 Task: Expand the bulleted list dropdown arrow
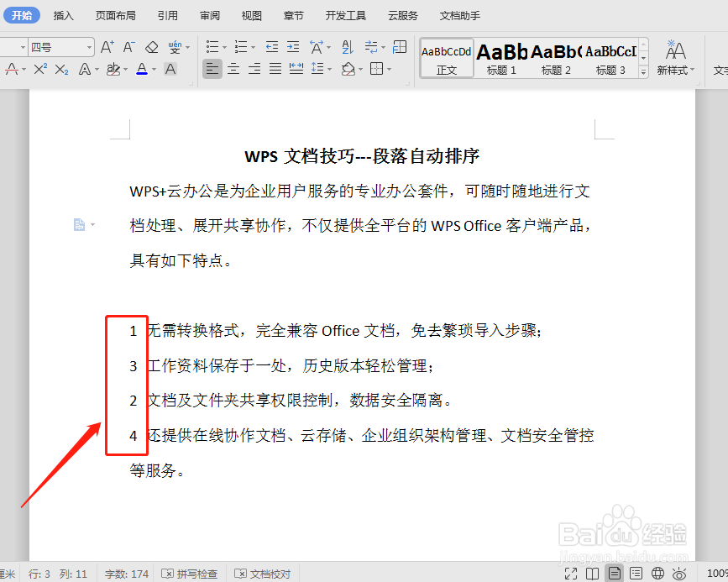pos(224,47)
